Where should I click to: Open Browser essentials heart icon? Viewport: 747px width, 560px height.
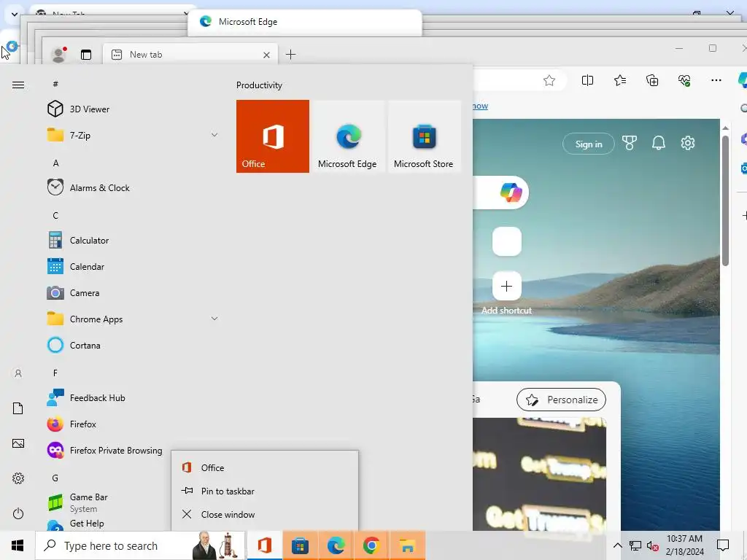(x=684, y=80)
